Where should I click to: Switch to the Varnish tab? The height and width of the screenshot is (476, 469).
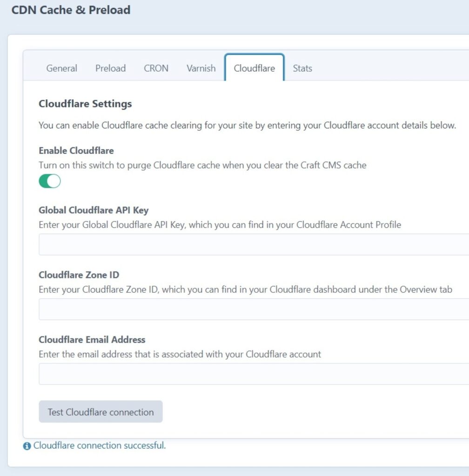pyautogui.click(x=200, y=68)
